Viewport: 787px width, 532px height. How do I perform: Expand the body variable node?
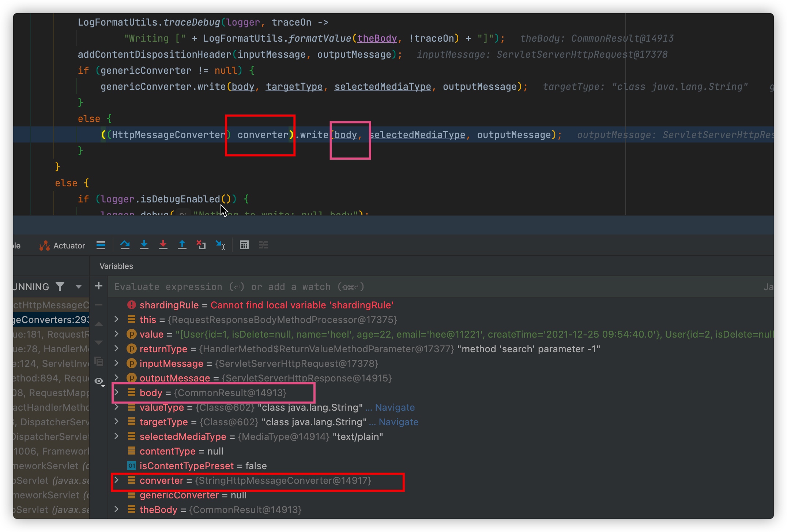(x=117, y=392)
